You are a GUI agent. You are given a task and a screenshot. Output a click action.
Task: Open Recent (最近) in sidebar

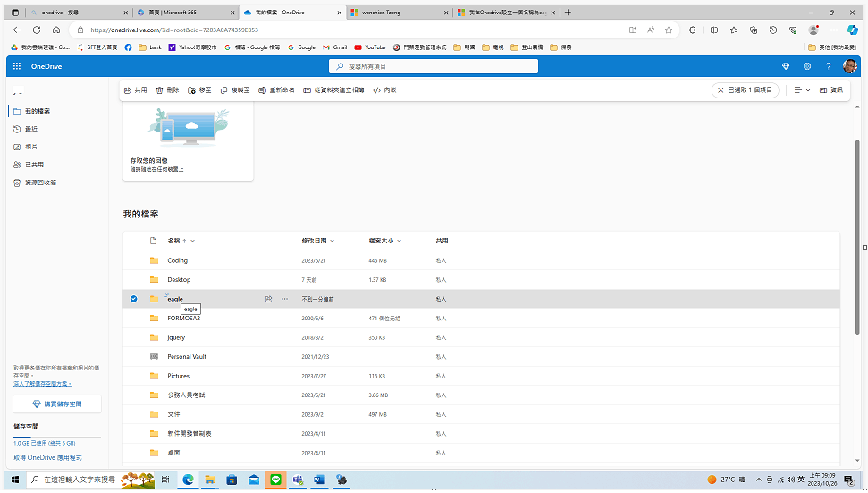point(32,129)
